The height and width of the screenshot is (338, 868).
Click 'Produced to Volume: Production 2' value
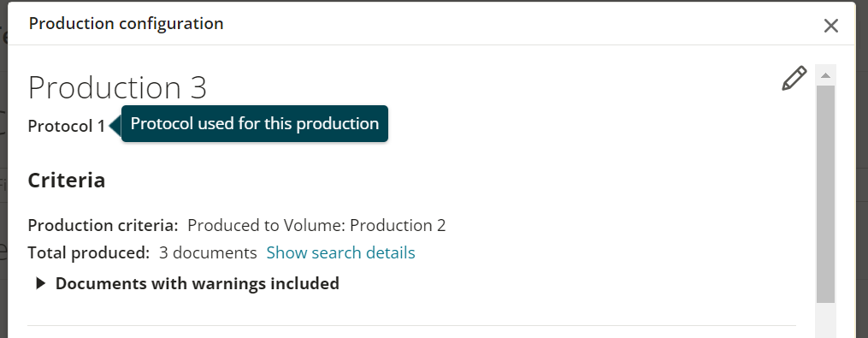(316, 226)
